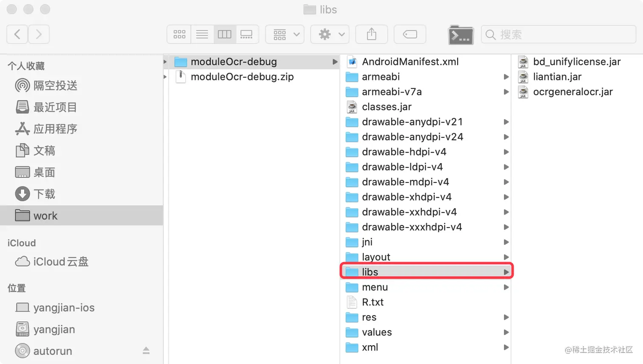This screenshot has height=364, width=643.
Task: Select drawable-mdpi-v4 folder
Action: (425, 182)
